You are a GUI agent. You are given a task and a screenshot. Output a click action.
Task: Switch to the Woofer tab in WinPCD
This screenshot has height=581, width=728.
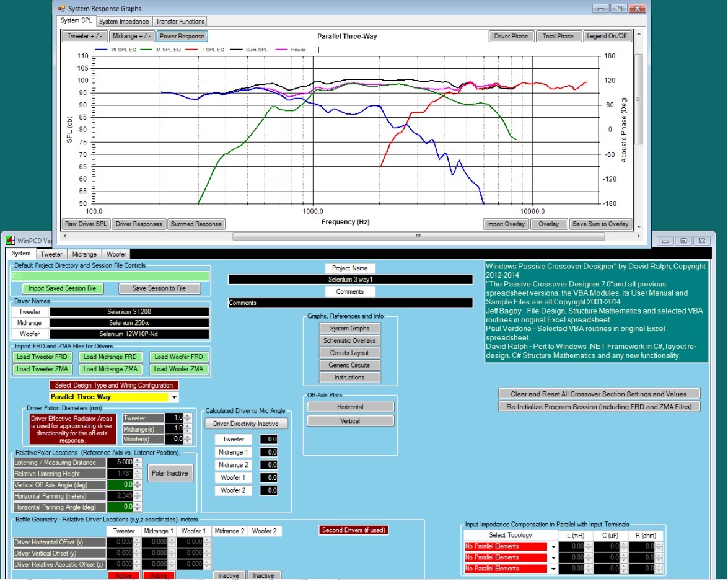point(116,254)
